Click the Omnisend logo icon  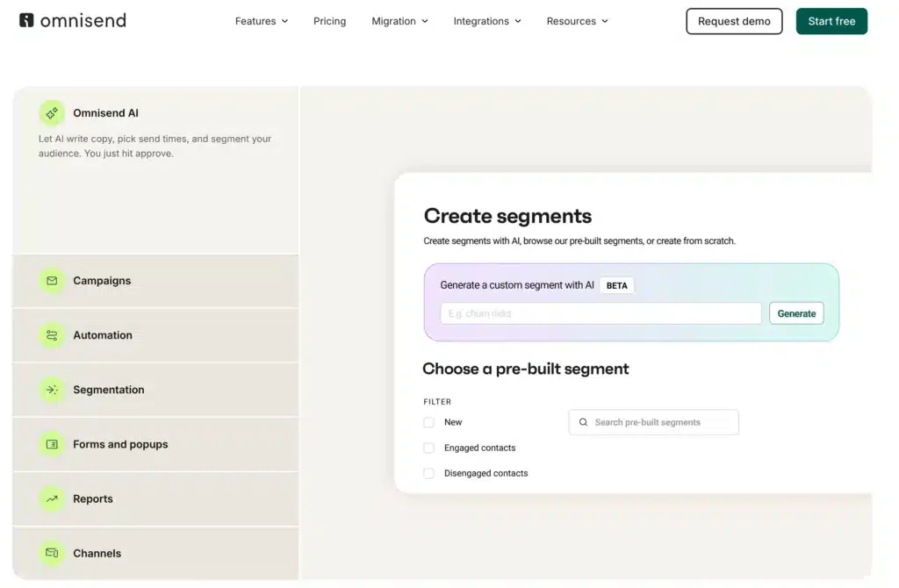pos(26,20)
